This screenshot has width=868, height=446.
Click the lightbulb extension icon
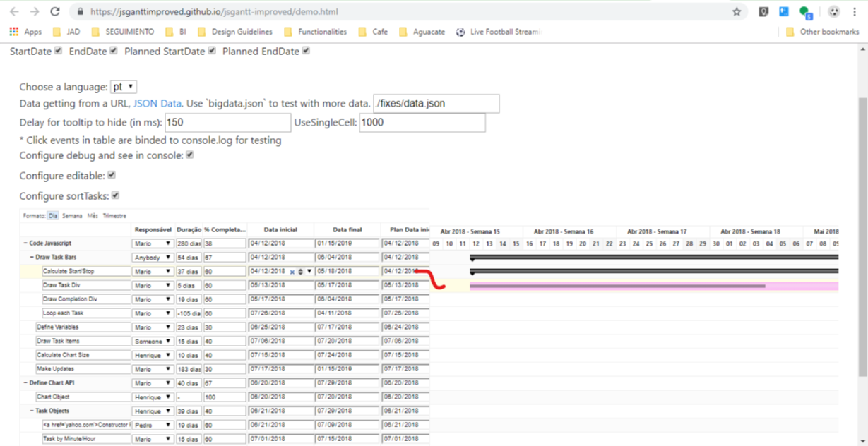pos(763,12)
